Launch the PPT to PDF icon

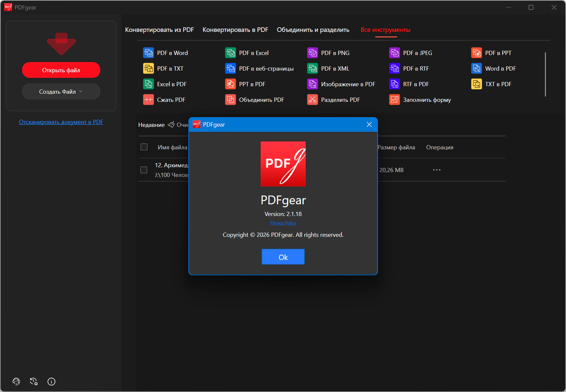point(230,84)
